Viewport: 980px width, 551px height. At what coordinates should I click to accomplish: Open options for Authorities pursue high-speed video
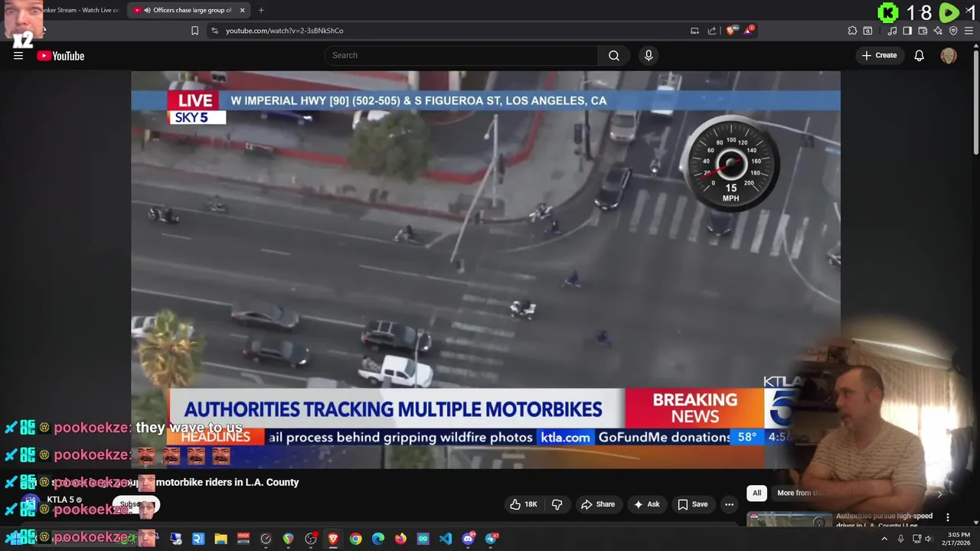tap(948, 517)
